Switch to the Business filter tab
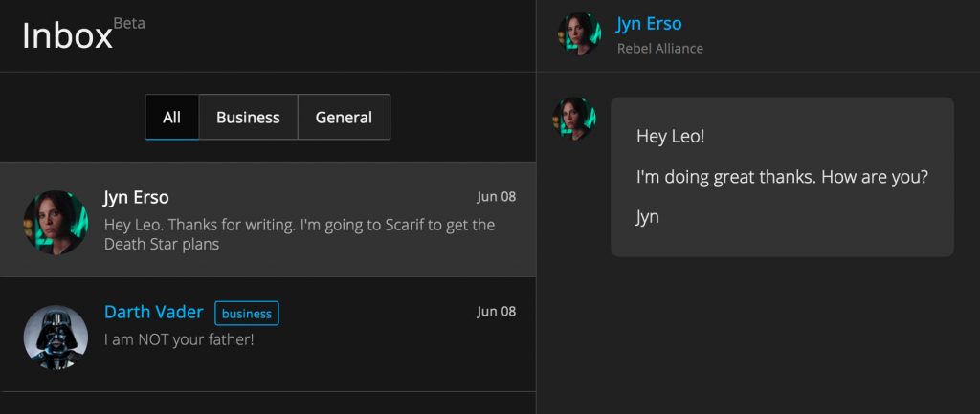Image resolution: width=980 pixels, height=414 pixels. pos(248,117)
